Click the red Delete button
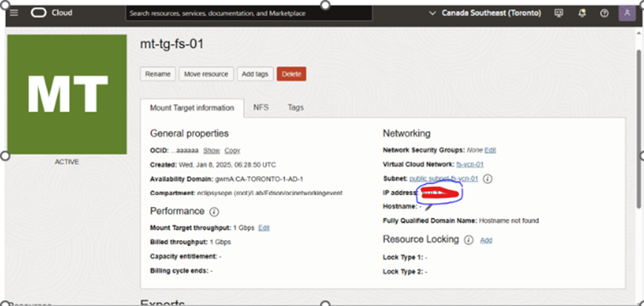Image resolution: width=644 pixels, height=306 pixels. (292, 74)
